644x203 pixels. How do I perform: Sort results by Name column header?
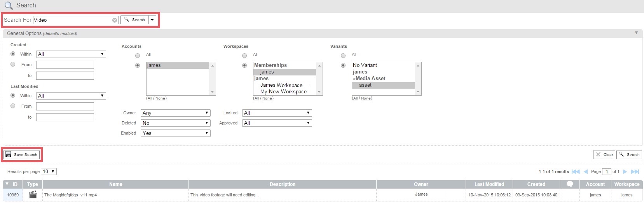pyautogui.click(x=115, y=184)
